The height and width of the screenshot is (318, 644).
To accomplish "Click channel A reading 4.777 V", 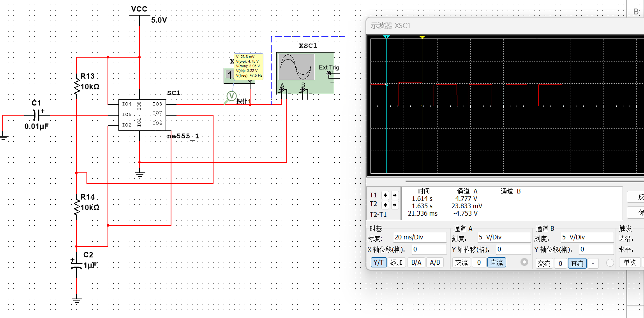I will [x=466, y=199].
